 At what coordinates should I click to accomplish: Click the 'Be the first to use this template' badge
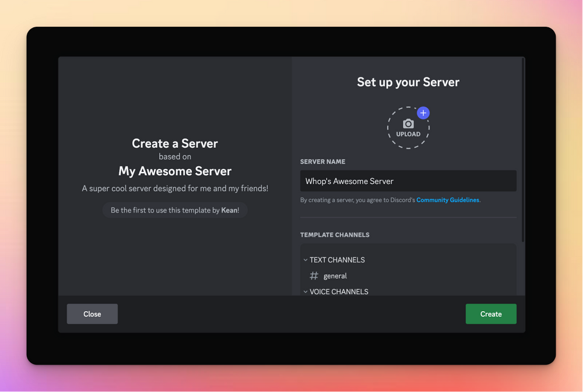174,210
